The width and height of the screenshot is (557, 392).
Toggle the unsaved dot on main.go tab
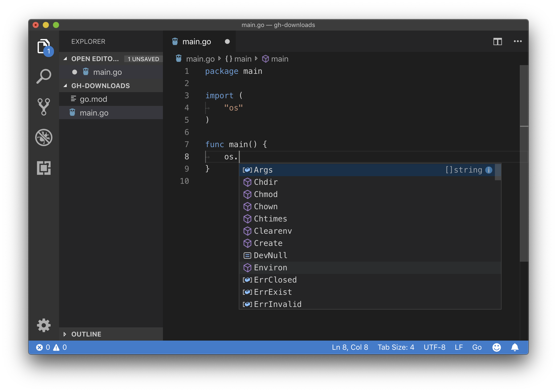point(227,41)
